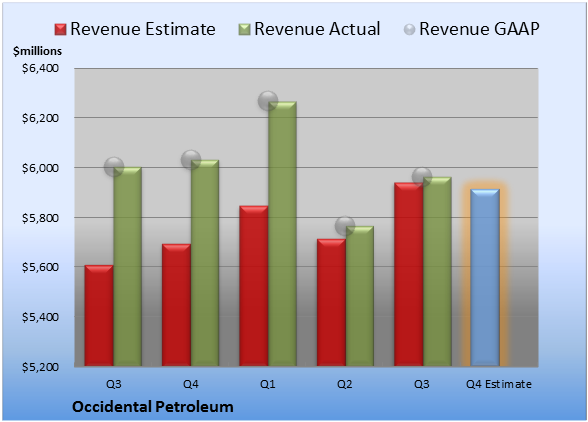Click the "Q2" x-axis label
The height and width of the screenshot is (422, 588).
pyautogui.click(x=345, y=384)
